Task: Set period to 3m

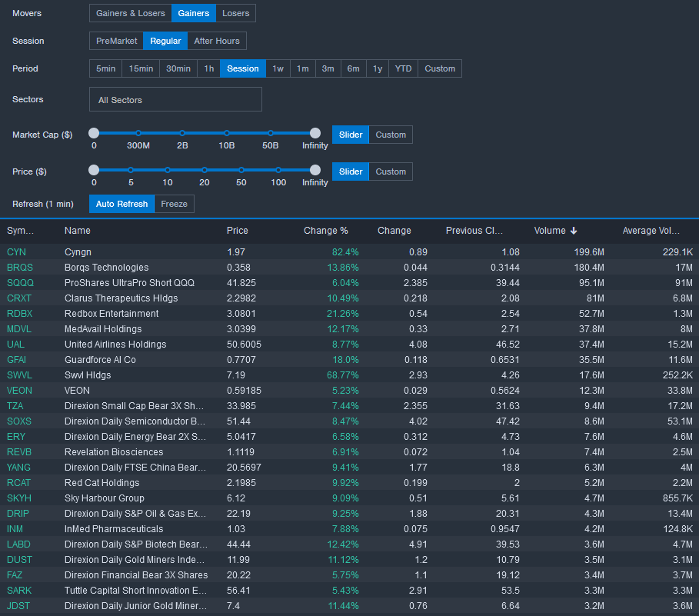Action: point(328,68)
